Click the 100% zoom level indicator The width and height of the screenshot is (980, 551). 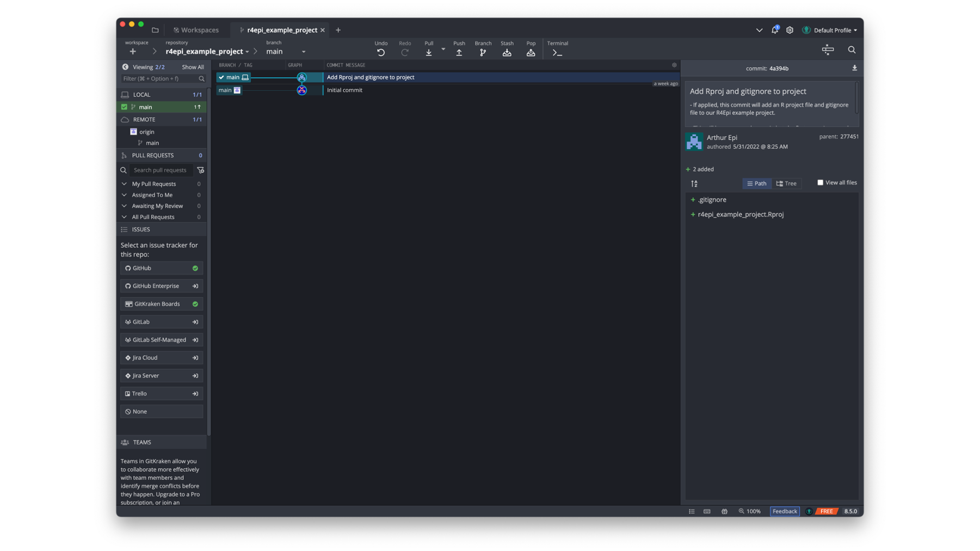point(749,511)
